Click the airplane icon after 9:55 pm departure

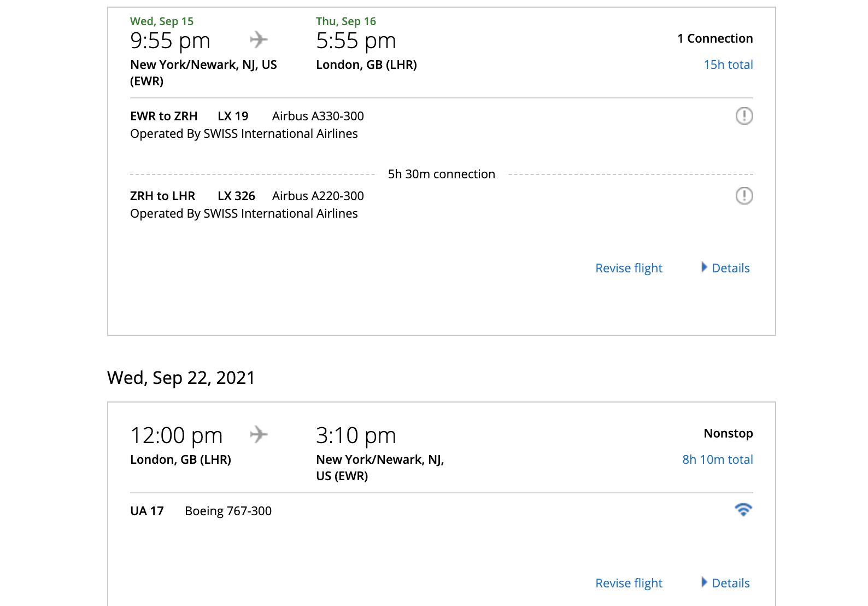click(259, 40)
